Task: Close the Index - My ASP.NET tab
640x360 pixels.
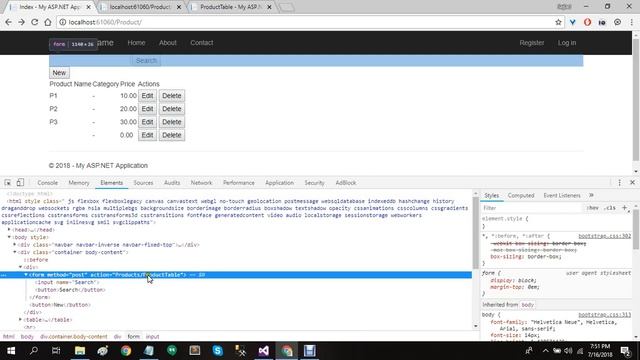Action: click(89, 7)
